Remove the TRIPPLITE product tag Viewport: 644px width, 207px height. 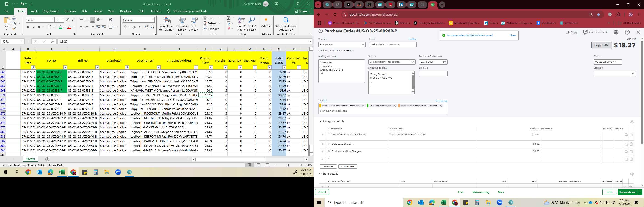click(x=441, y=106)
